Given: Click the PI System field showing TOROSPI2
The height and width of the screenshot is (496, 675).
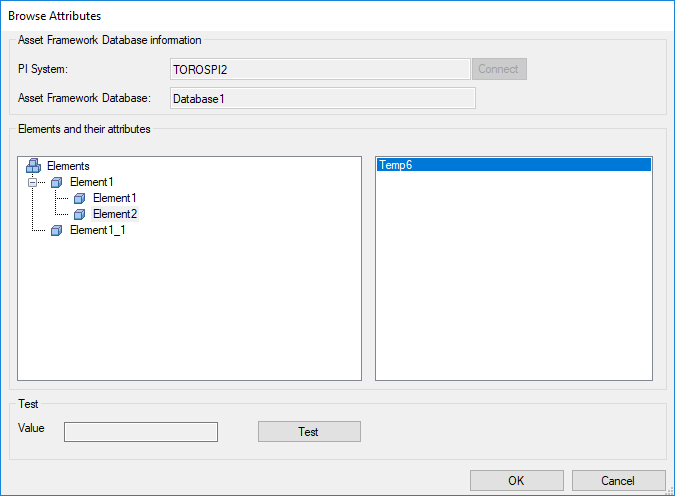Looking at the screenshot, I should (320, 69).
